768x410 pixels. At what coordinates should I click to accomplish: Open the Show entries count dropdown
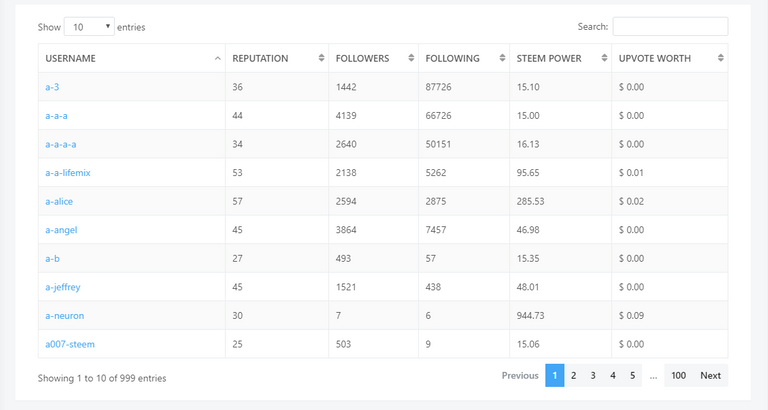[89, 26]
